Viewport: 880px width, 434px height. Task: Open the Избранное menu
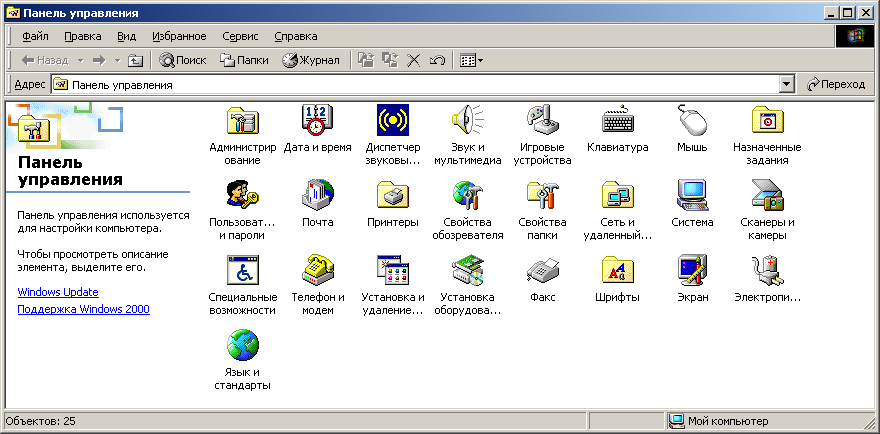click(x=179, y=36)
